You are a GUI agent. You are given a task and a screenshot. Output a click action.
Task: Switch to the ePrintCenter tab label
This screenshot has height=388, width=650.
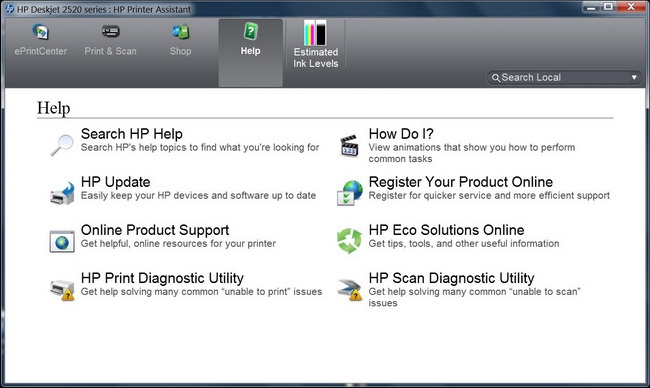(x=41, y=51)
